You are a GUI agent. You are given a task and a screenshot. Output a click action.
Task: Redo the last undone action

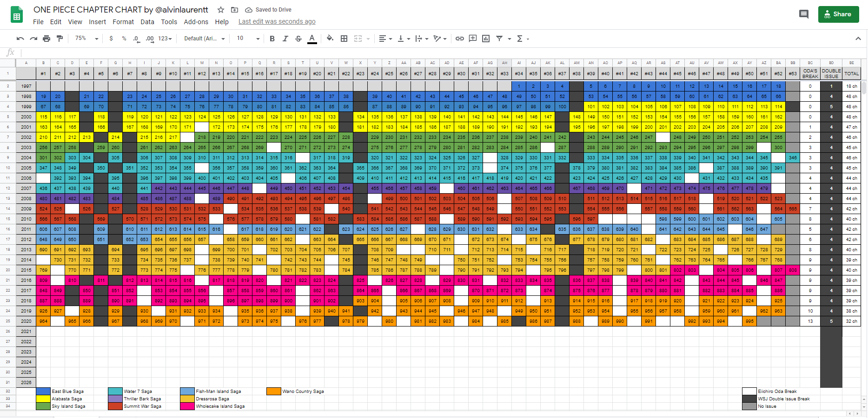tap(33, 39)
